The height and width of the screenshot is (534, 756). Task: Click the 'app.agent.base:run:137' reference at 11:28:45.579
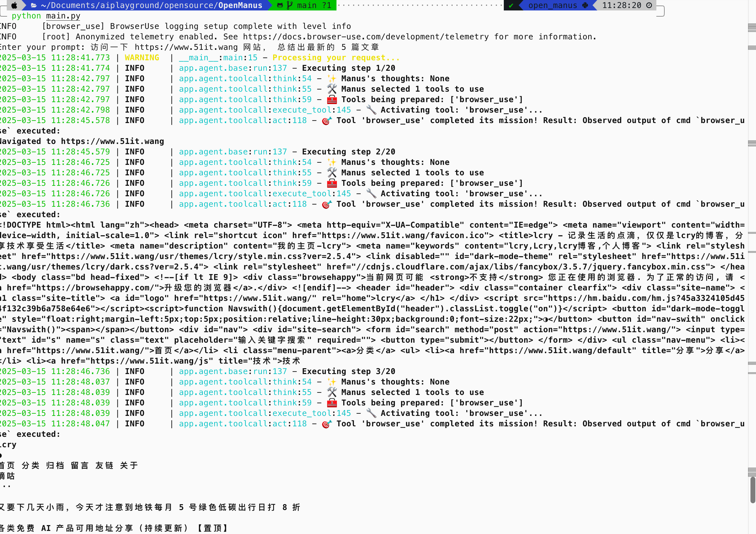click(x=233, y=152)
